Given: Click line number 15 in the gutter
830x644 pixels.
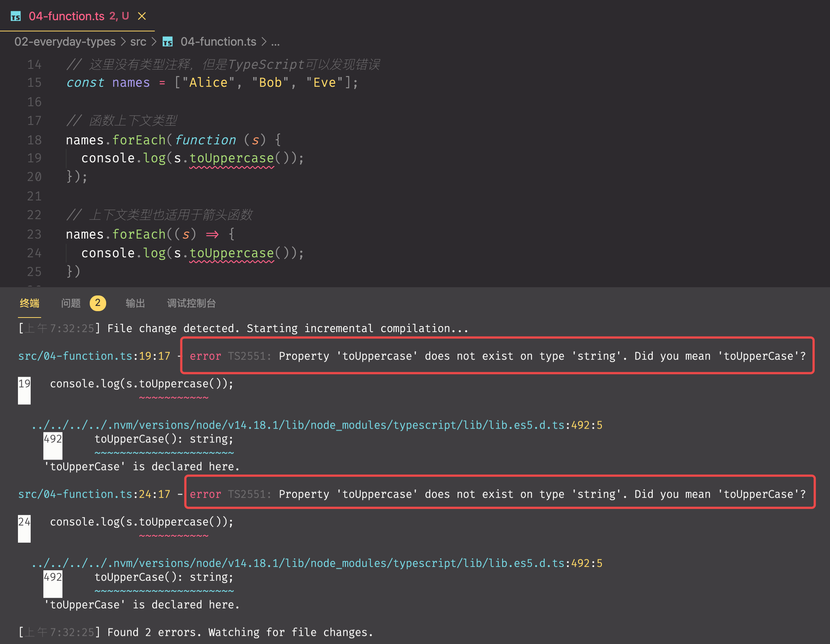Looking at the screenshot, I should [x=34, y=83].
